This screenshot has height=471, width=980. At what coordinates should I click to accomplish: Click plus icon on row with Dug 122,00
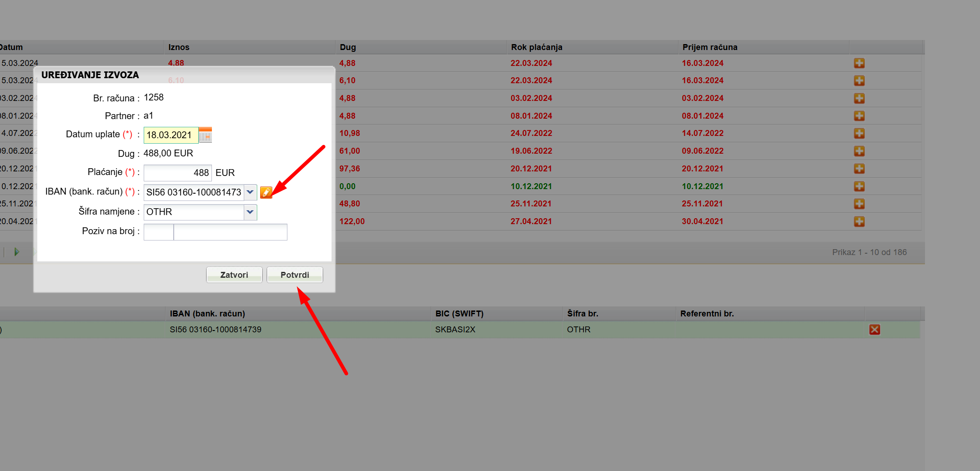point(859,221)
